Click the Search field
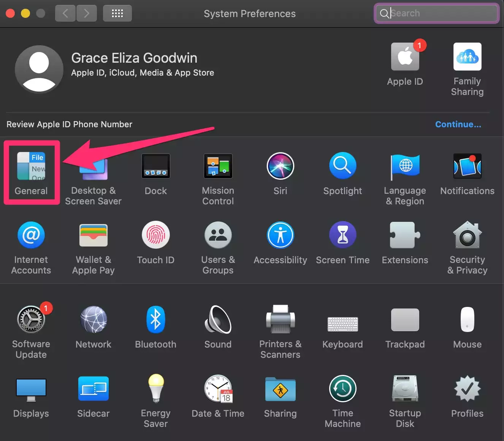This screenshot has width=504, height=441. tap(437, 13)
